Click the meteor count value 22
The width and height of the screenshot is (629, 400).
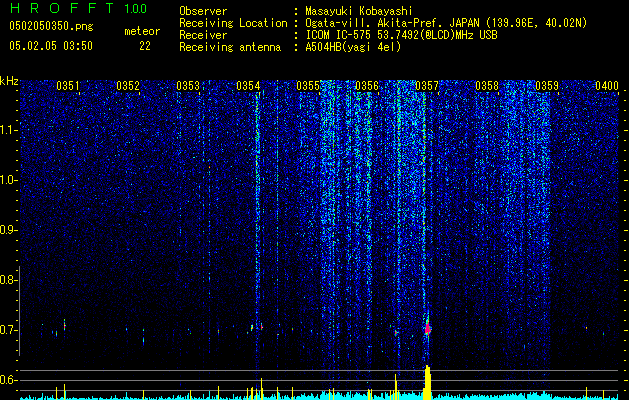[x=145, y=46]
